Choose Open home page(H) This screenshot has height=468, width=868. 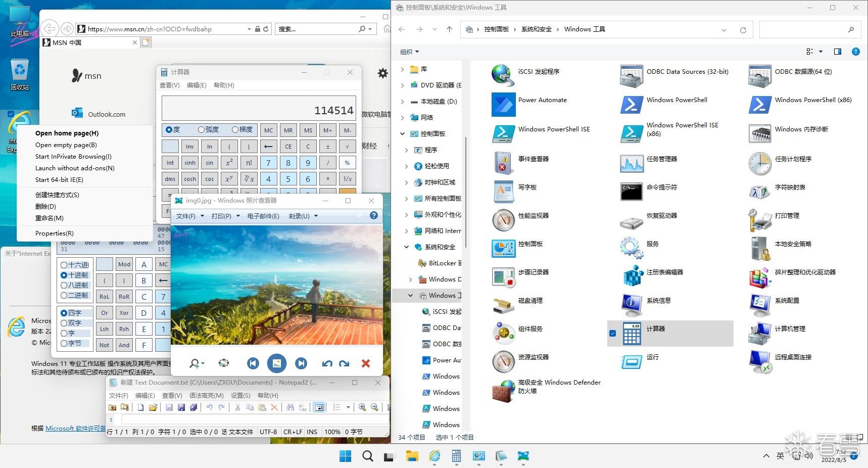pyautogui.click(x=67, y=133)
